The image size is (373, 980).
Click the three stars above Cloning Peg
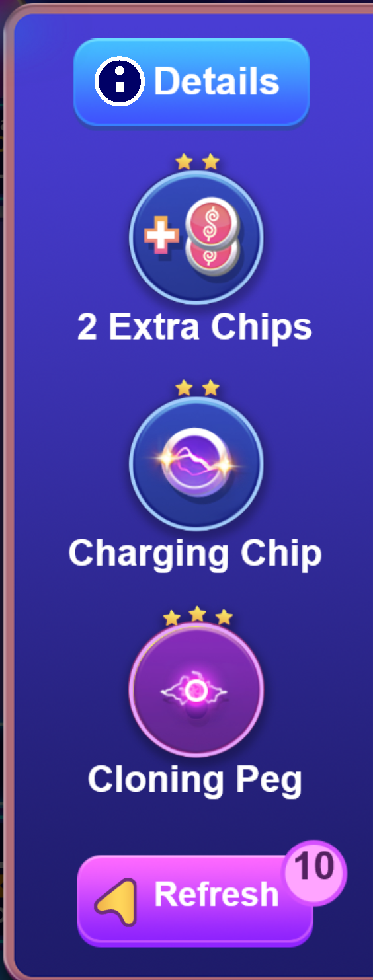(197, 617)
